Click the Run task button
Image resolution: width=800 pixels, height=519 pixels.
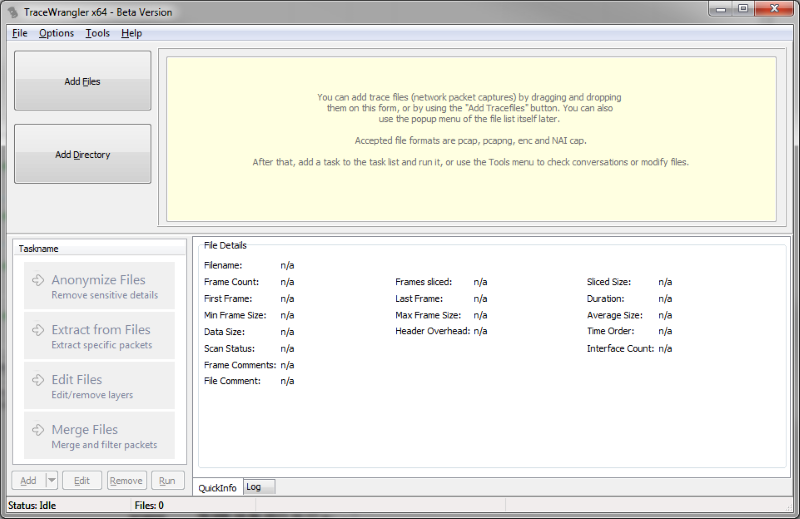pyautogui.click(x=167, y=480)
